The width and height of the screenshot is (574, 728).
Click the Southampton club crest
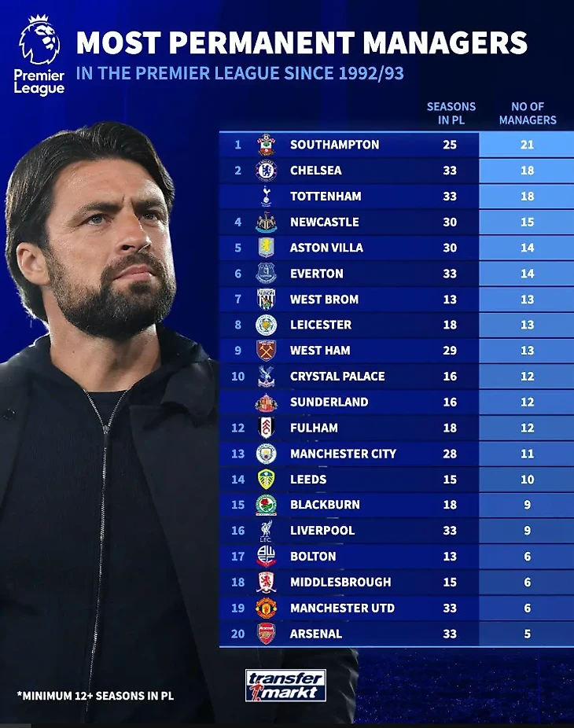point(267,145)
